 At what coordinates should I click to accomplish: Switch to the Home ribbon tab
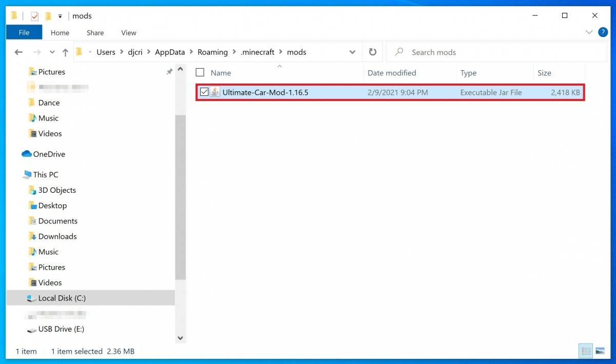click(x=60, y=32)
